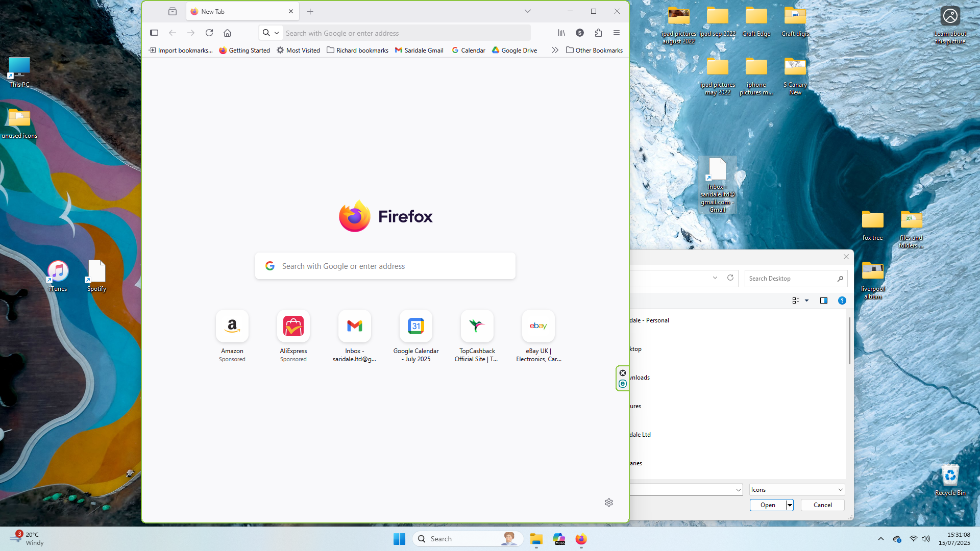
Task: Click the Search Desktop field
Action: coord(796,278)
